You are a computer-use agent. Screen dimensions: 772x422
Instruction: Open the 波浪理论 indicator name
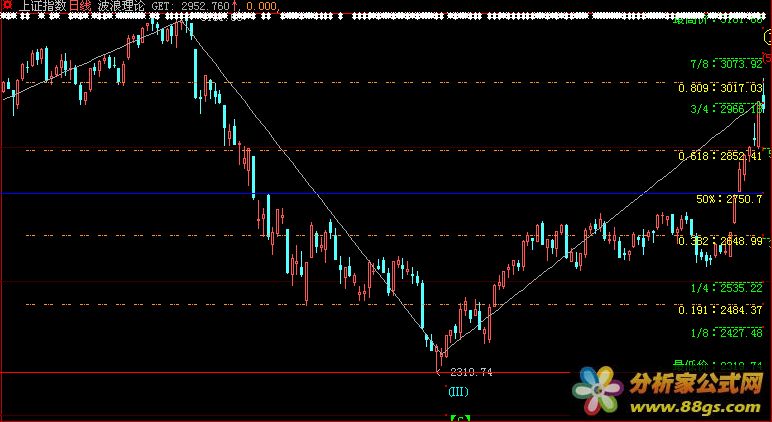pos(121,6)
